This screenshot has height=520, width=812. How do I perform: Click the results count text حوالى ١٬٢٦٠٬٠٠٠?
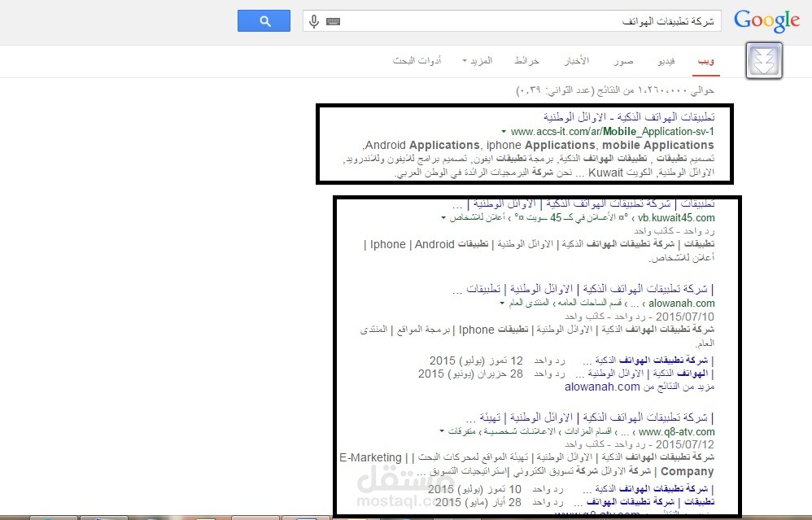coord(615,90)
